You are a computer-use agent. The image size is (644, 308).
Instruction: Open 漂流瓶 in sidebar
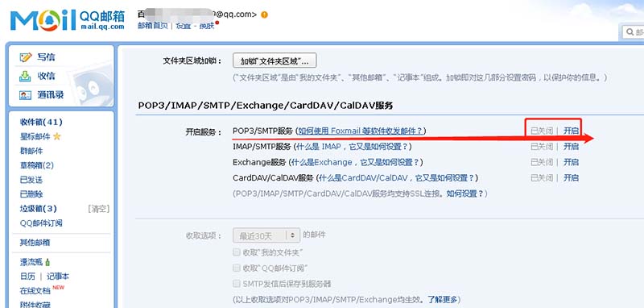coord(31,262)
